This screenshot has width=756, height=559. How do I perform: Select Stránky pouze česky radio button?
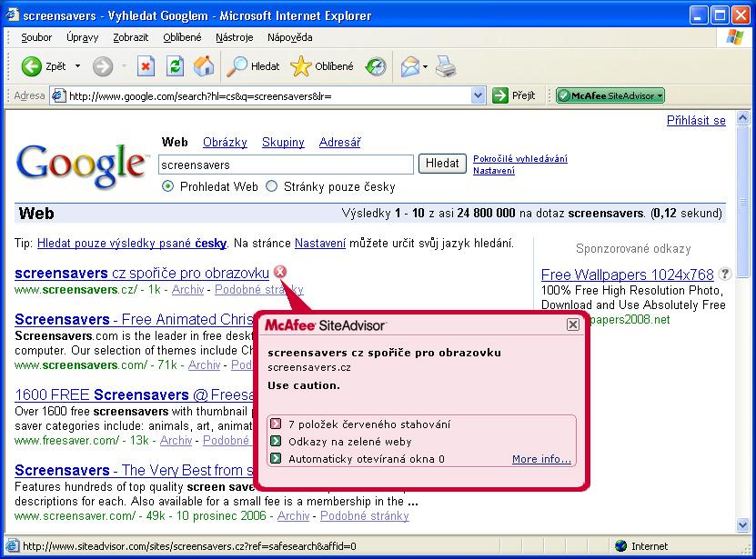271,186
